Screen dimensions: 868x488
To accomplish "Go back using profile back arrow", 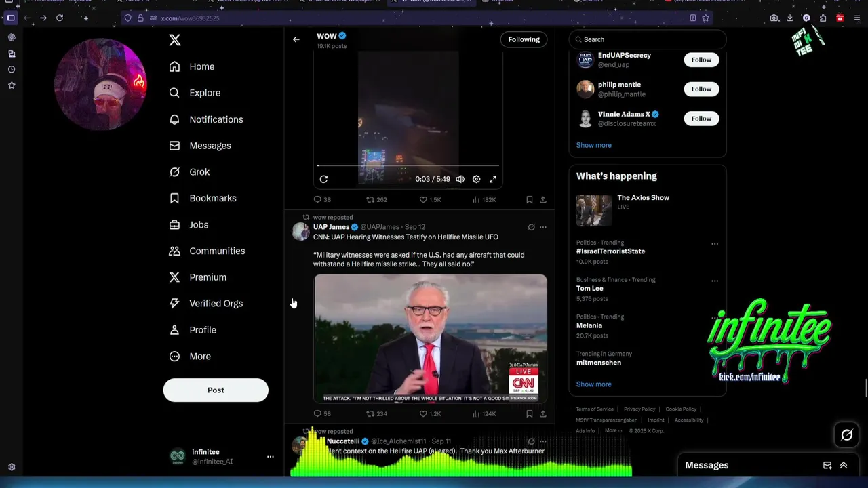I will pos(296,39).
